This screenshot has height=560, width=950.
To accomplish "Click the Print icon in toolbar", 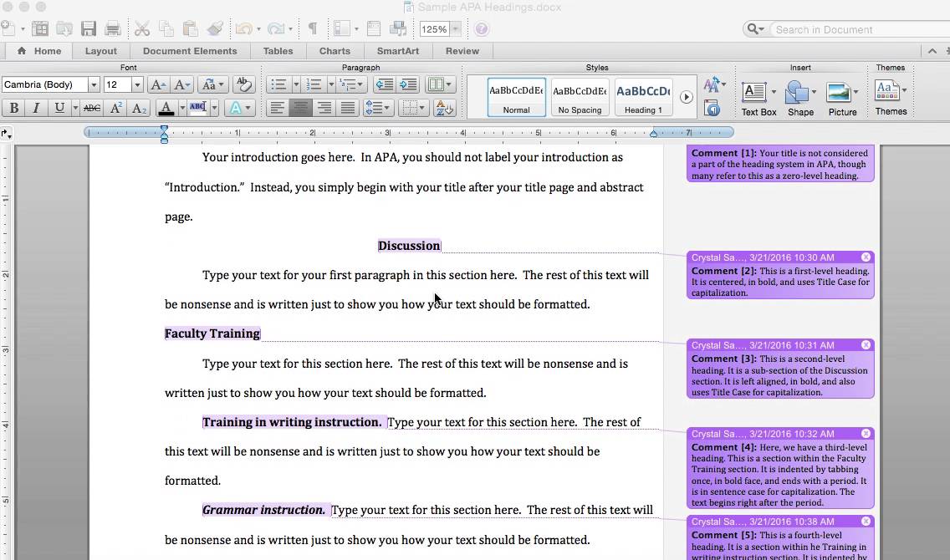I will click(112, 28).
